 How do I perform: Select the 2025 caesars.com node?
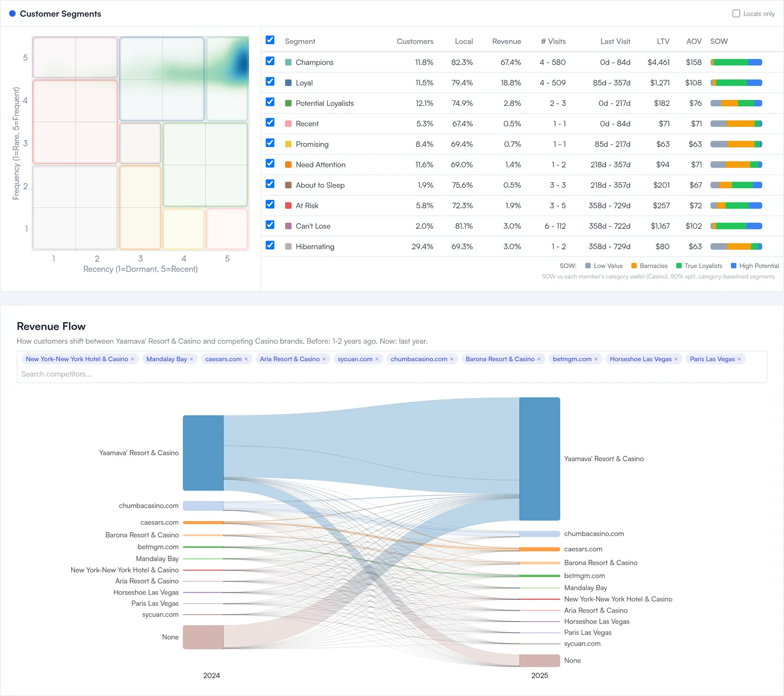pos(539,549)
